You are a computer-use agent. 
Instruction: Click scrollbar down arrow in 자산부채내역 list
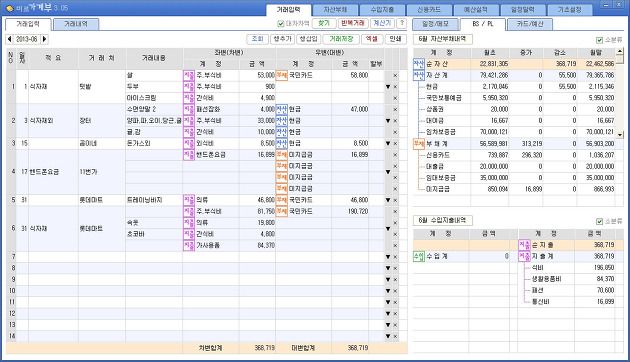[620, 135]
